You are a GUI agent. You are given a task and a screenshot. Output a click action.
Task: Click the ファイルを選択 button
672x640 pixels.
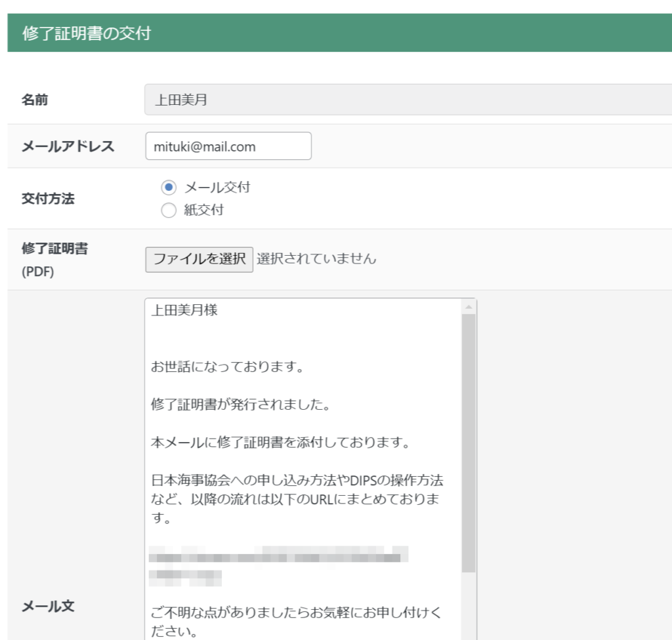click(x=199, y=259)
